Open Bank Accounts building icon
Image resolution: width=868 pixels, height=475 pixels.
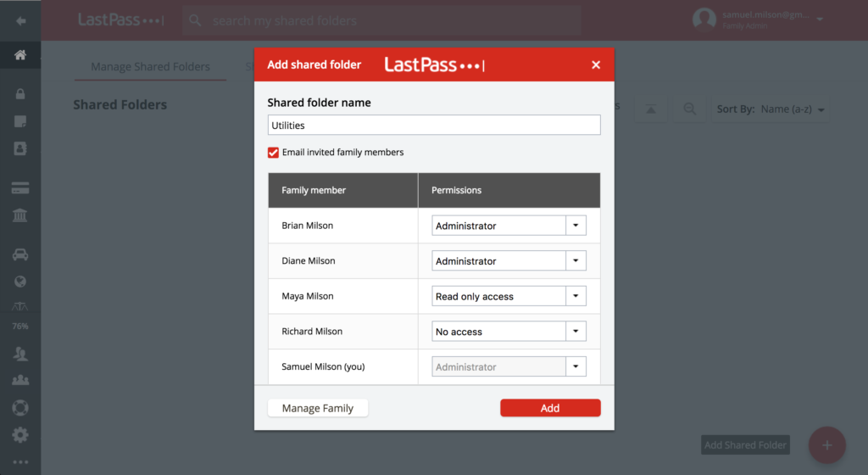pos(20,215)
